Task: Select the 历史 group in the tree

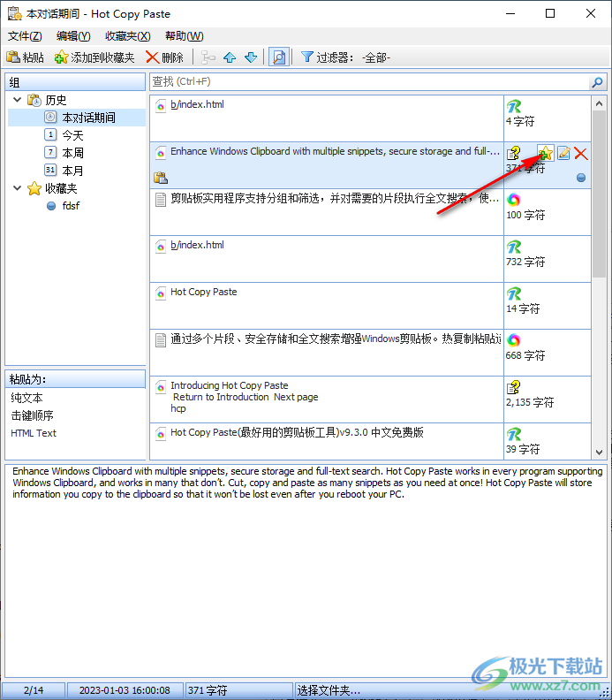Action: point(47,100)
